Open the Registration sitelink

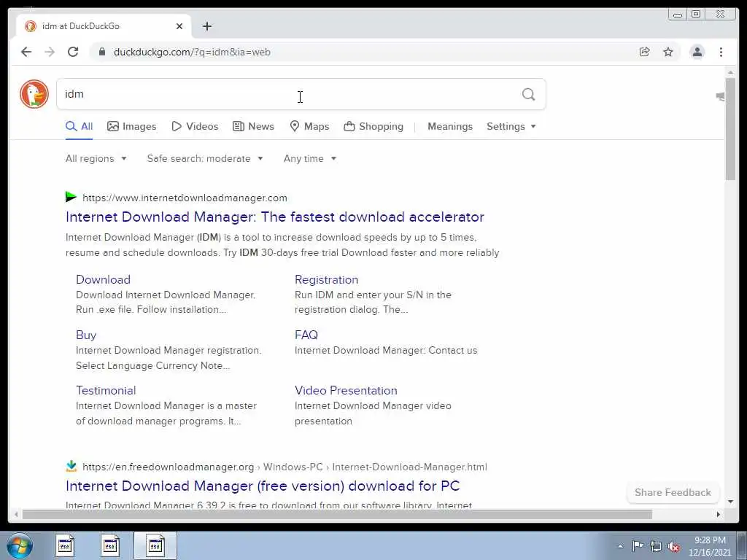coord(326,279)
